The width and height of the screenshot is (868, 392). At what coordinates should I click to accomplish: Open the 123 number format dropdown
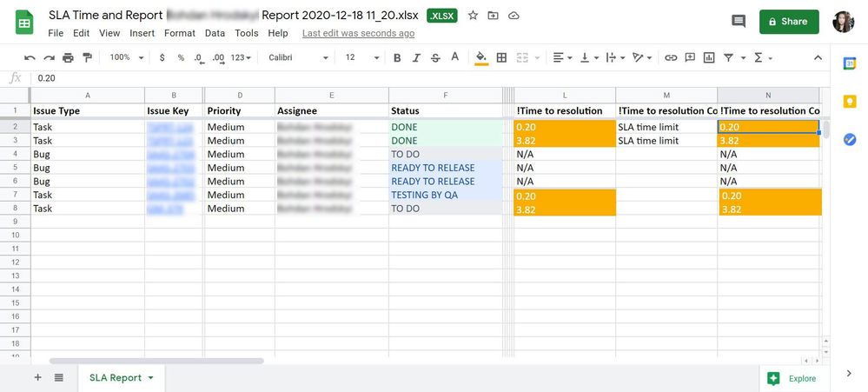pos(241,57)
